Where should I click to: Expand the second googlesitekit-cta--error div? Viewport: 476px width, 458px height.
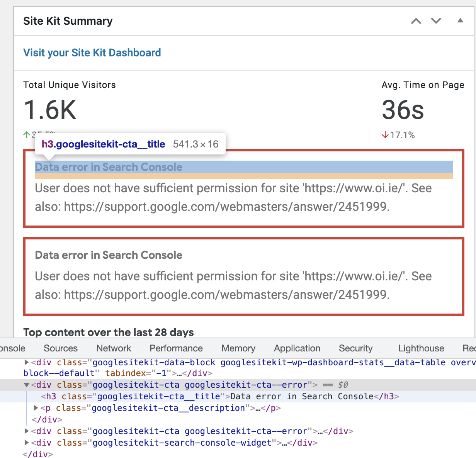point(27,431)
